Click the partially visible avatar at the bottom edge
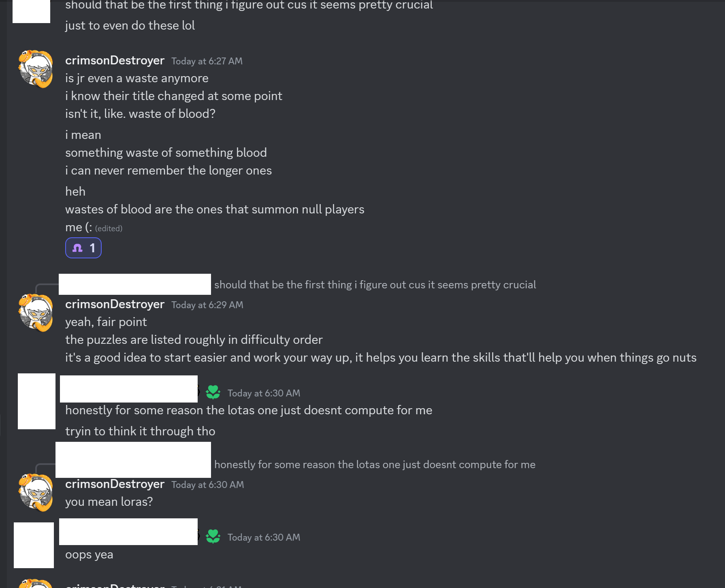Screen dimensions: 725x588 coord(36,584)
